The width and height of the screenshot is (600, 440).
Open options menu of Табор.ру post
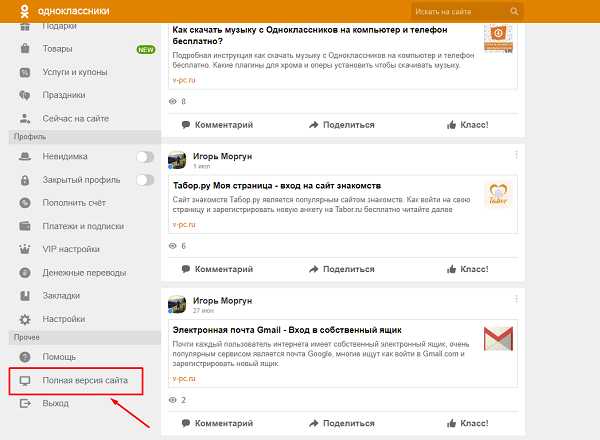[x=516, y=155]
